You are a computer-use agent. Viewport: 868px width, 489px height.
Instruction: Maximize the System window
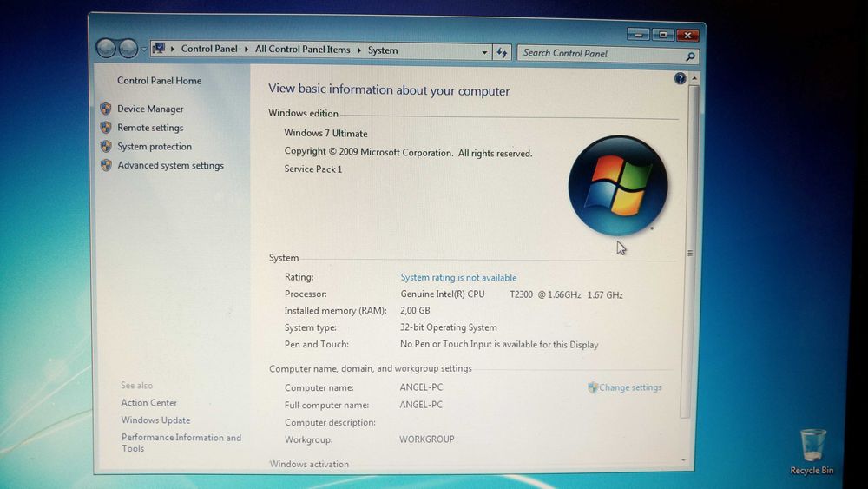[x=662, y=35]
